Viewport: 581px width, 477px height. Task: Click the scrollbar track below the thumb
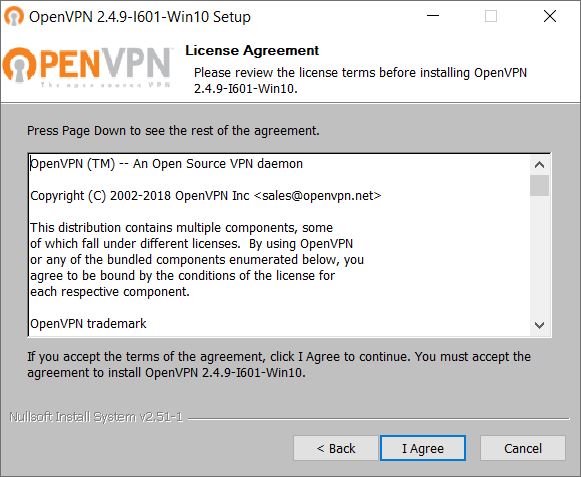pyautogui.click(x=540, y=256)
